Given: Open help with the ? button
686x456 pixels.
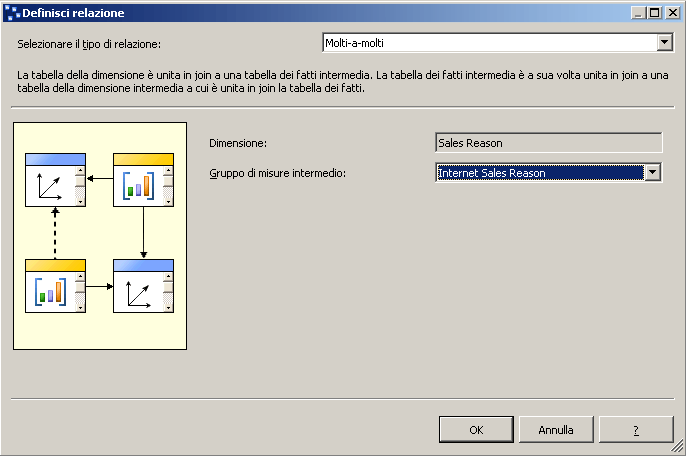Looking at the screenshot, I should pos(636,429).
